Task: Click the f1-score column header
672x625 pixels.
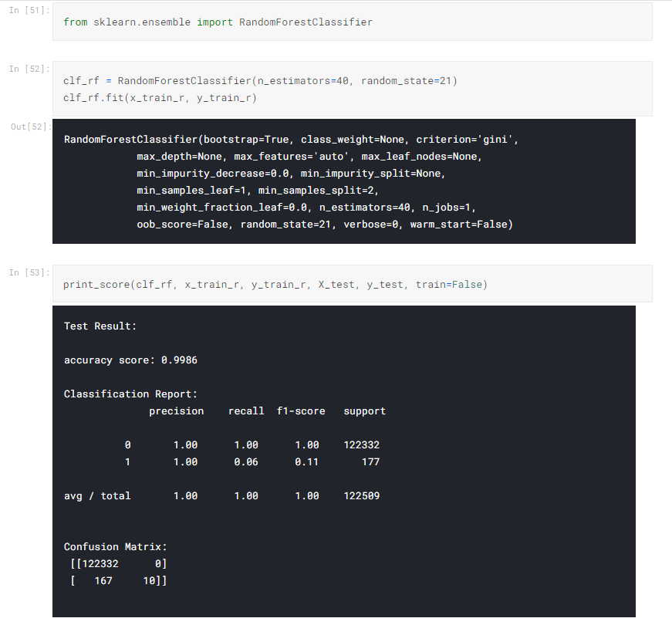Action: pos(301,411)
